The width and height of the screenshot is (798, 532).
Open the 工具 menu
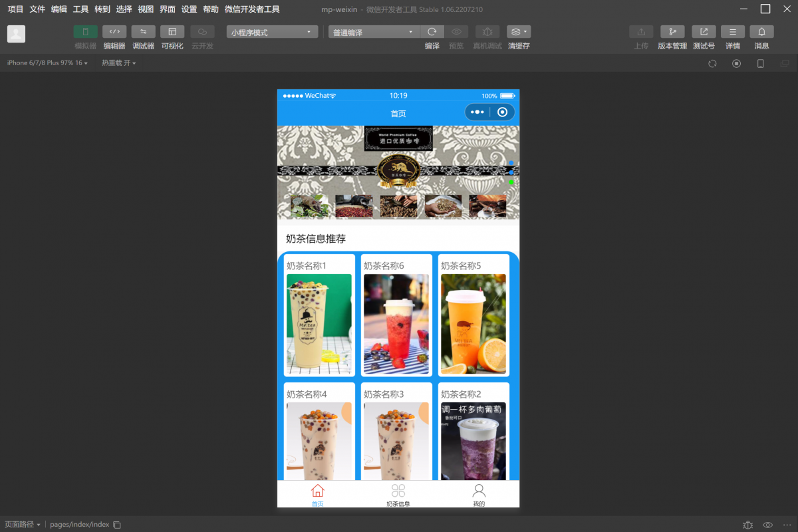[x=80, y=9]
